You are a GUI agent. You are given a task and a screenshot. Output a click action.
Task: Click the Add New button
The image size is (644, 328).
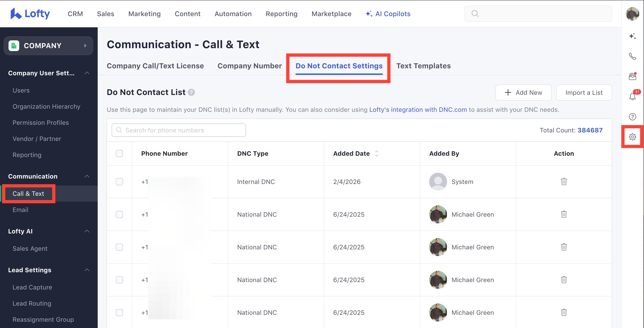pyautogui.click(x=523, y=93)
